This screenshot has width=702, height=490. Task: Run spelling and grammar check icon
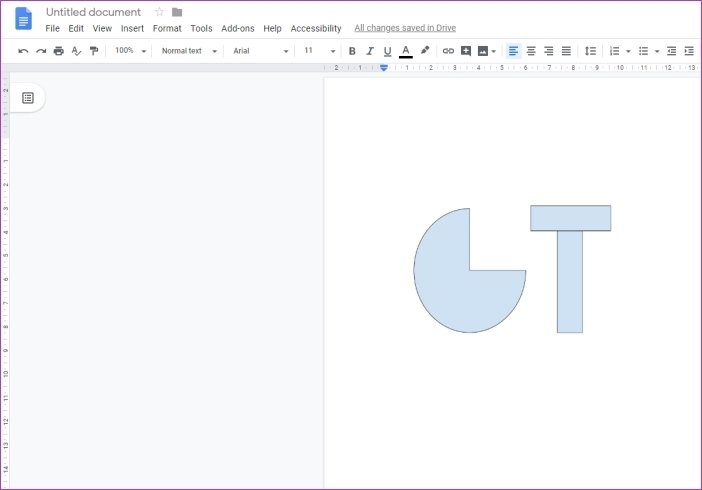coord(77,51)
